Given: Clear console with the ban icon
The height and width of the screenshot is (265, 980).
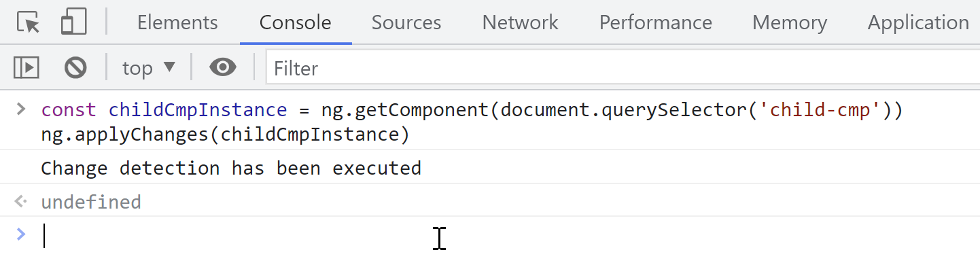Looking at the screenshot, I should point(75,67).
